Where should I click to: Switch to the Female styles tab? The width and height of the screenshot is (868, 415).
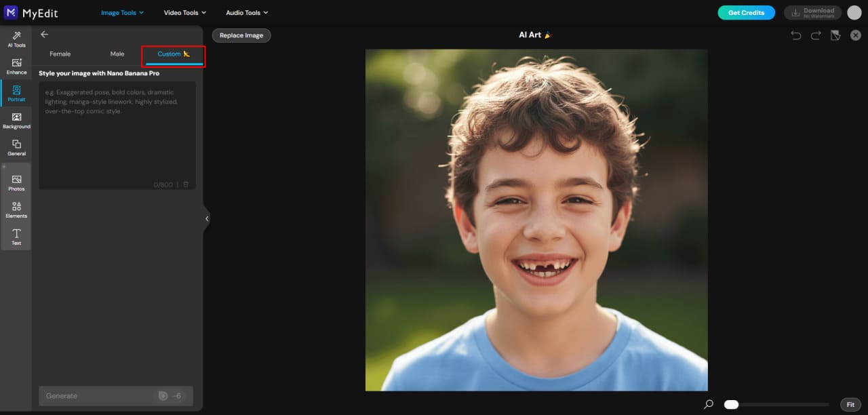click(x=60, y=54)
